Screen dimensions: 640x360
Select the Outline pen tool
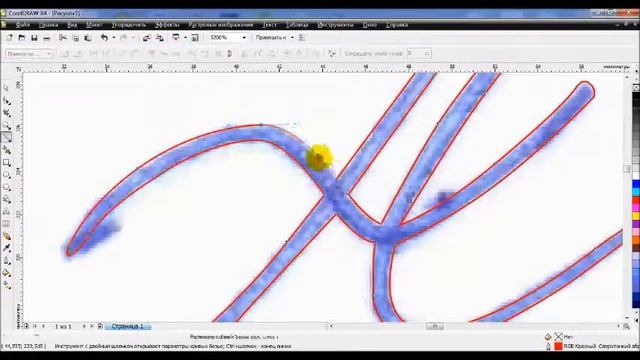click(x=7, y=260)
